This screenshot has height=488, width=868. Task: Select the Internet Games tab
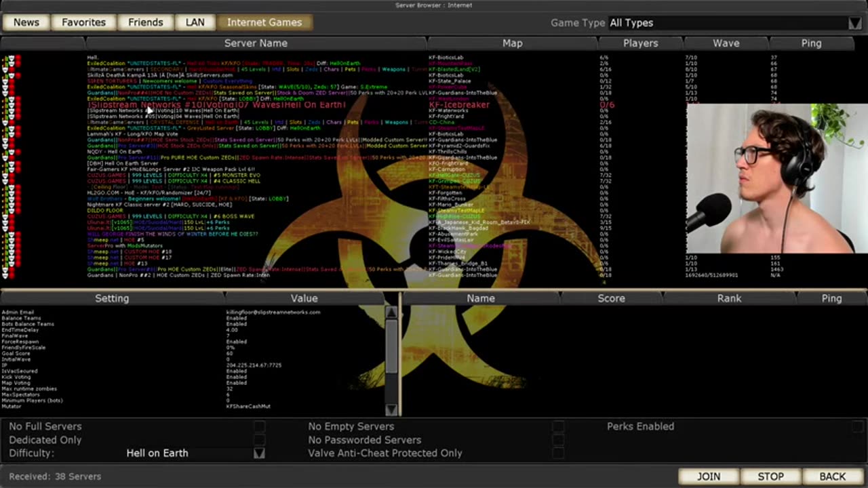tap(264, 22)
